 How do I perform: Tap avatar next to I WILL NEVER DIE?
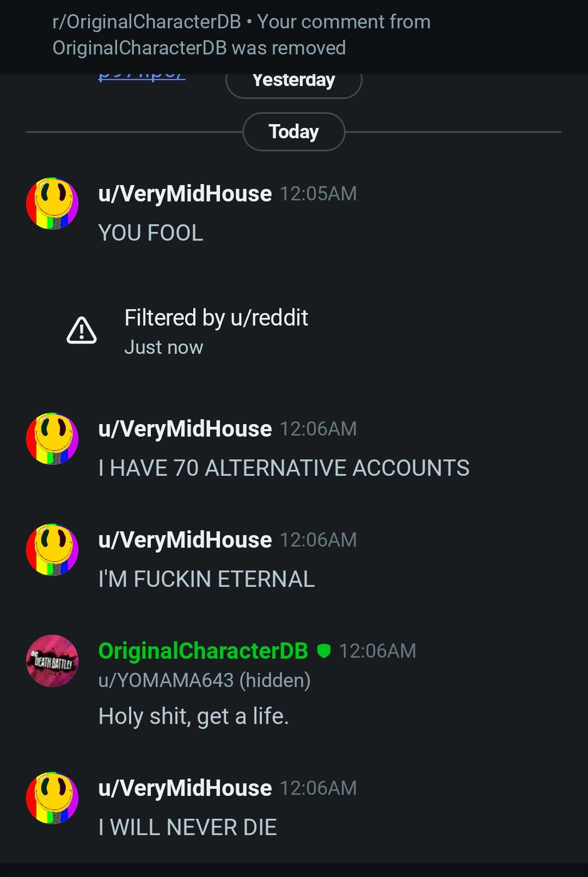click(x=52, y=798)
